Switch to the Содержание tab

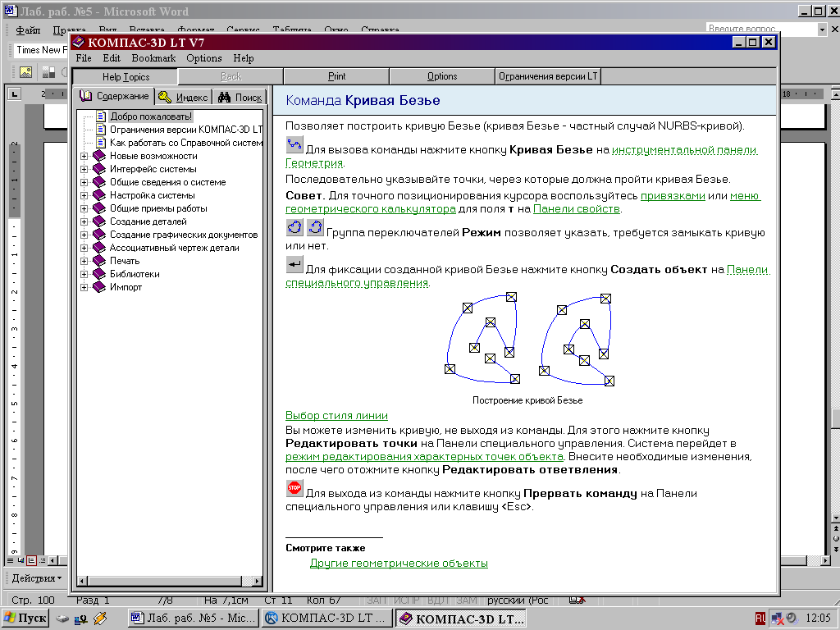pyautogui.click(x=114, y=96)
